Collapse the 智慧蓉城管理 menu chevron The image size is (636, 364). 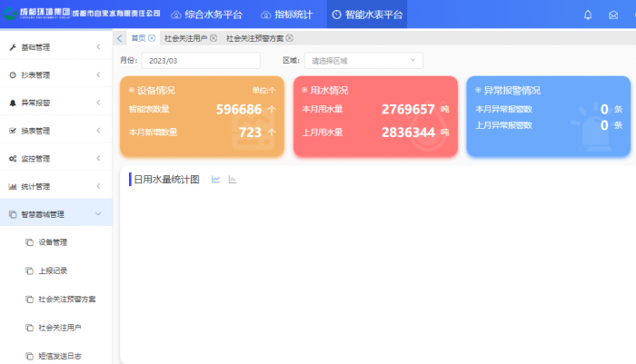pyautogui.click(x=98, y=213)
